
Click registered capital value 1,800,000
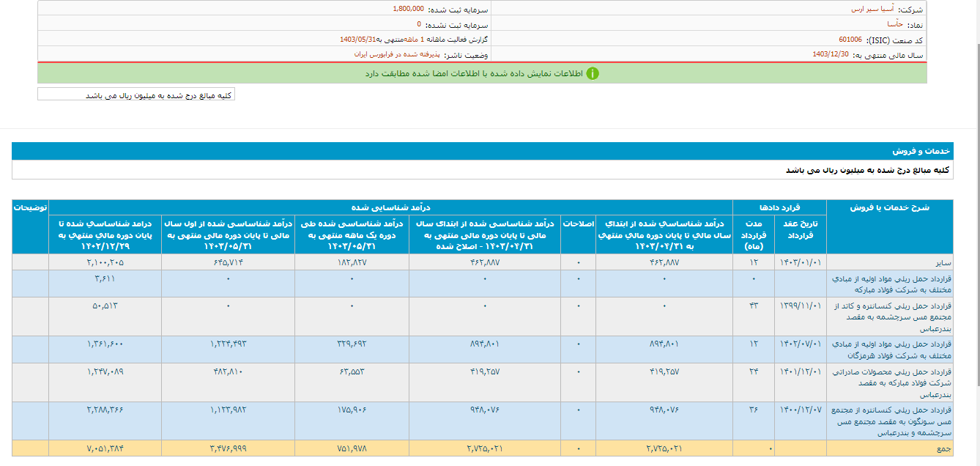point(408,9)
